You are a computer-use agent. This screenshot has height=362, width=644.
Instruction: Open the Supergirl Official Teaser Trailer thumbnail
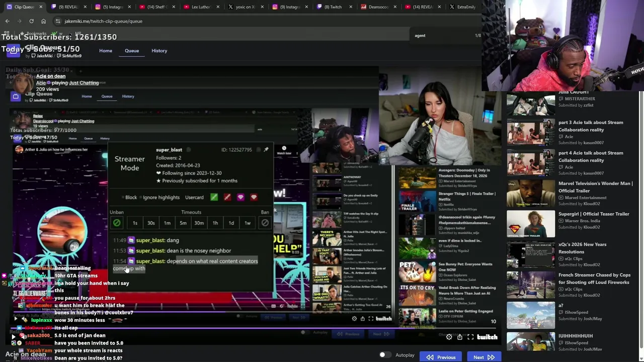coord(531,224)
